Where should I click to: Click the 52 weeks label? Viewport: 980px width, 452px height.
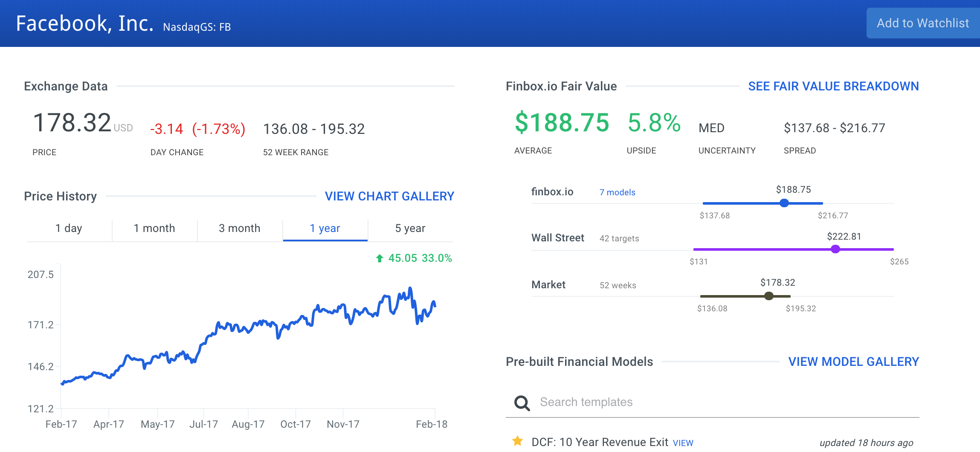[x=618, y=285]
